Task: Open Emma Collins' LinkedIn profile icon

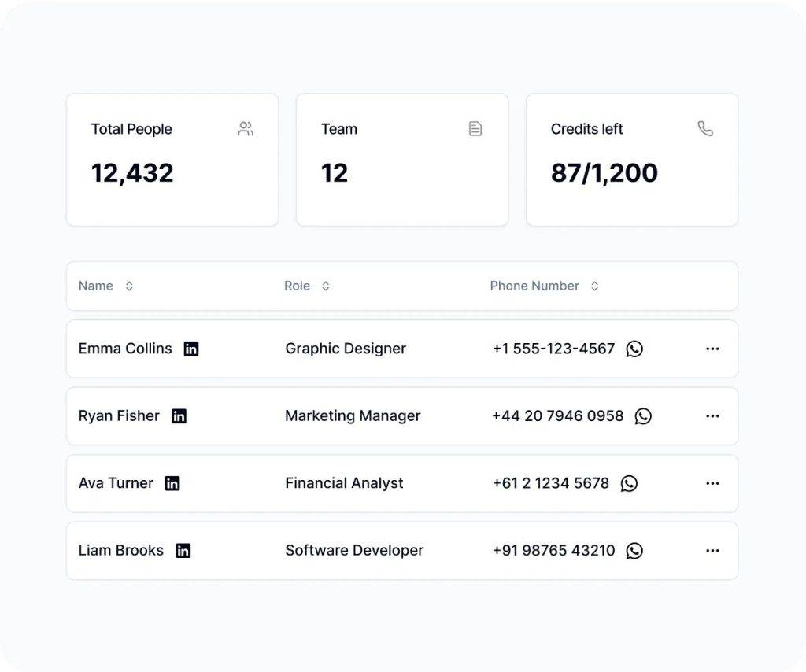Action: [x=191, y=349]
